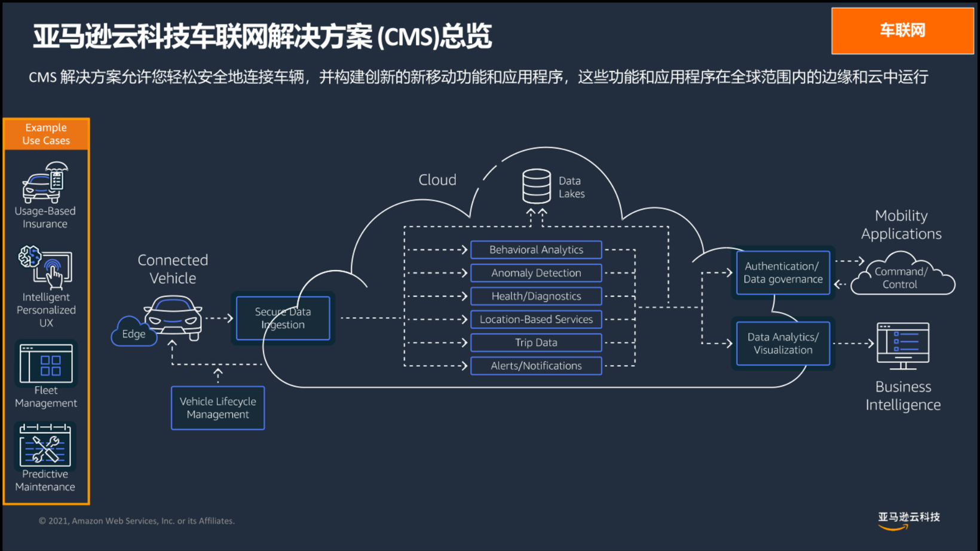Screen dimensions: 980x551
Task: Select the Secure Data Ingestion box
Action: [x=283, y=318]
